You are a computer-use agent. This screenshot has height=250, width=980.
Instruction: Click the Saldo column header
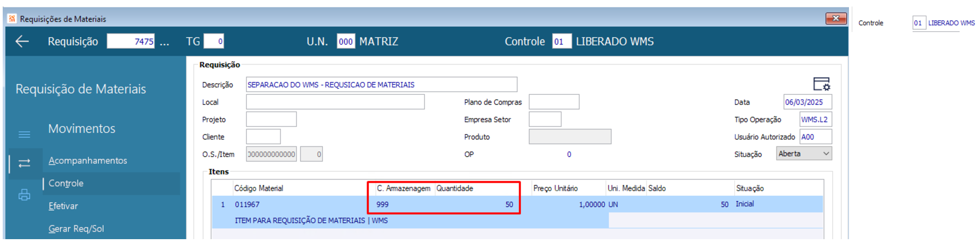point(657,188)
